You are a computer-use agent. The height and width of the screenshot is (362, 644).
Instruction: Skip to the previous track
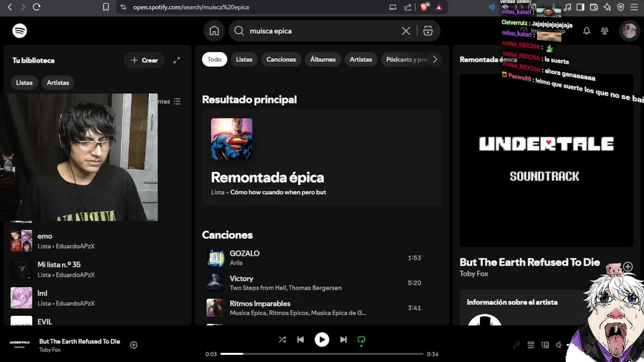pyautogui.click(x=300, y=339)
